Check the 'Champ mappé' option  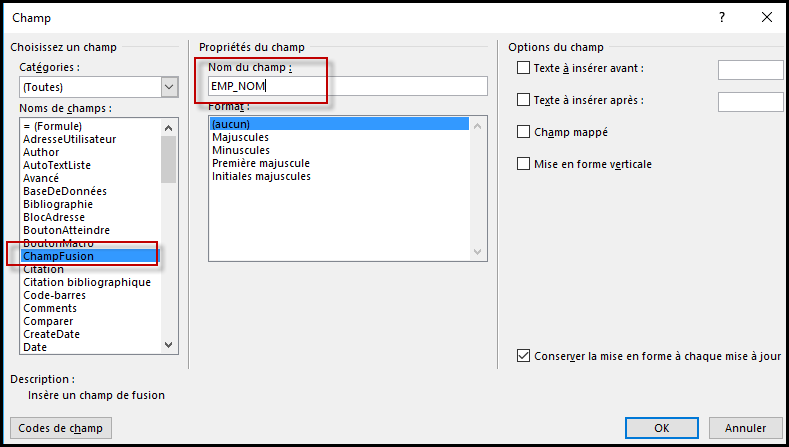524,132
